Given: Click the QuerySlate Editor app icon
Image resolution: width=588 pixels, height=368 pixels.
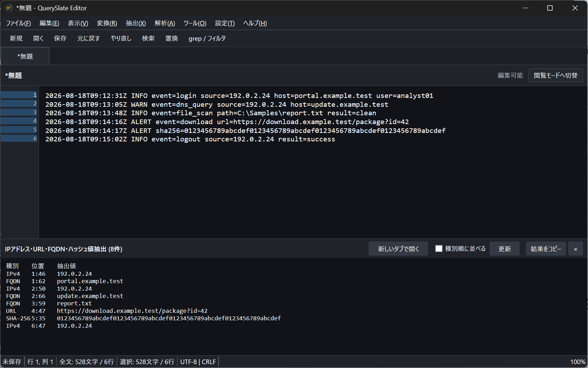Looking at the screenshot, I should pyautogui.click(x=9, y=8).
